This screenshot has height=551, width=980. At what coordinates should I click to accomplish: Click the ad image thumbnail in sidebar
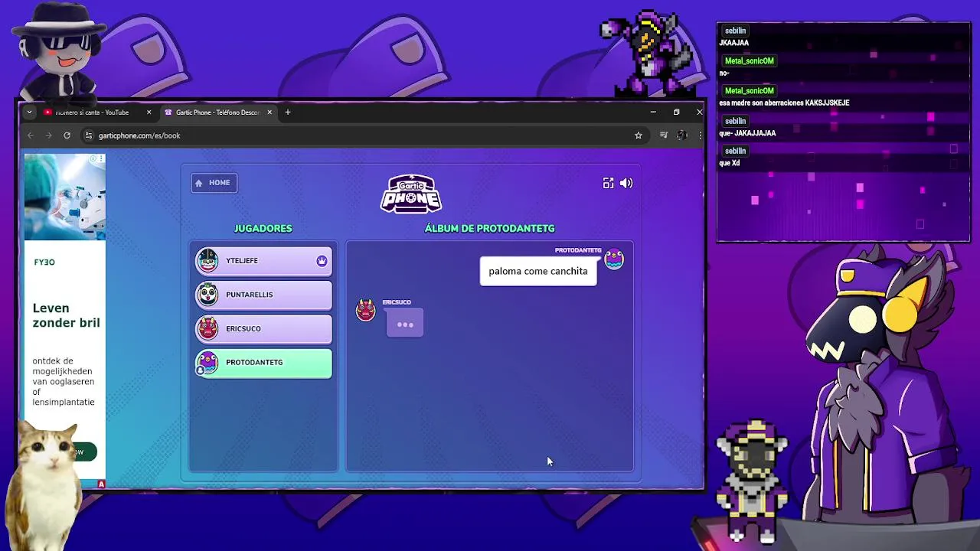tap(65, 197)
